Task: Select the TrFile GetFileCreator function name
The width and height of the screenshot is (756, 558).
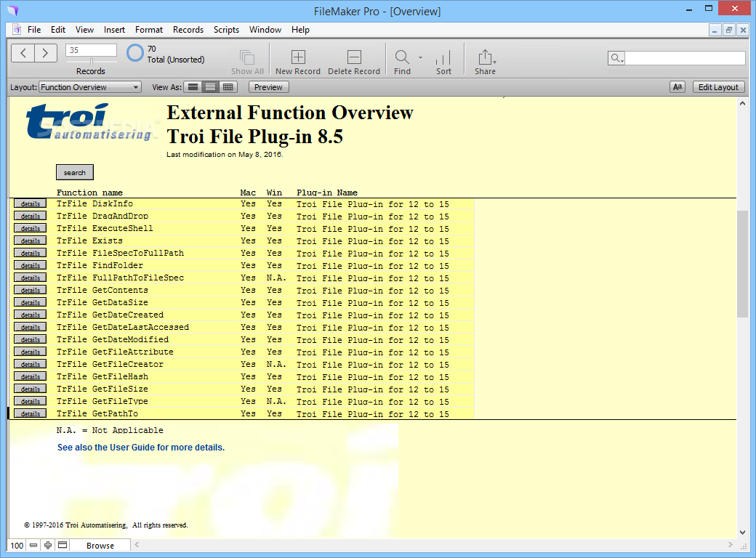Action: click(x=110, y=364)
